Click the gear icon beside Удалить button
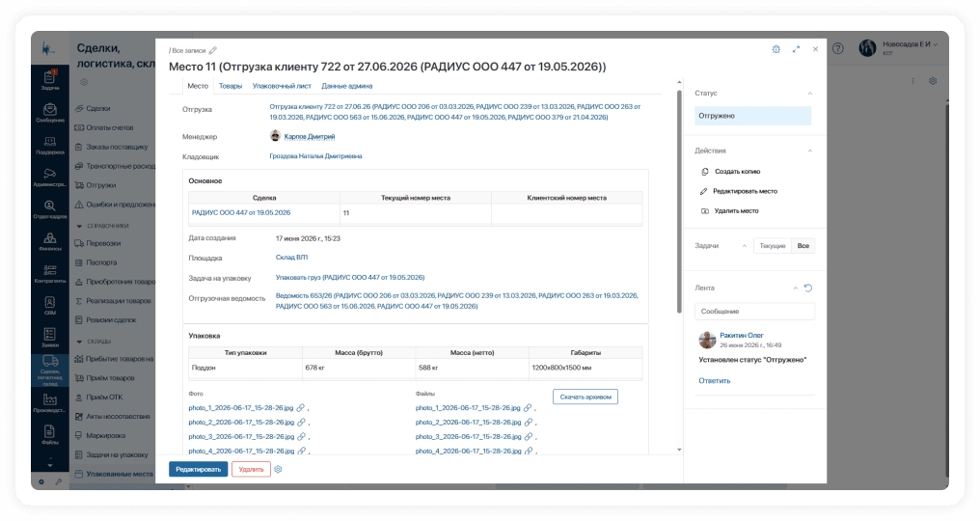 (x=278, y=469)
